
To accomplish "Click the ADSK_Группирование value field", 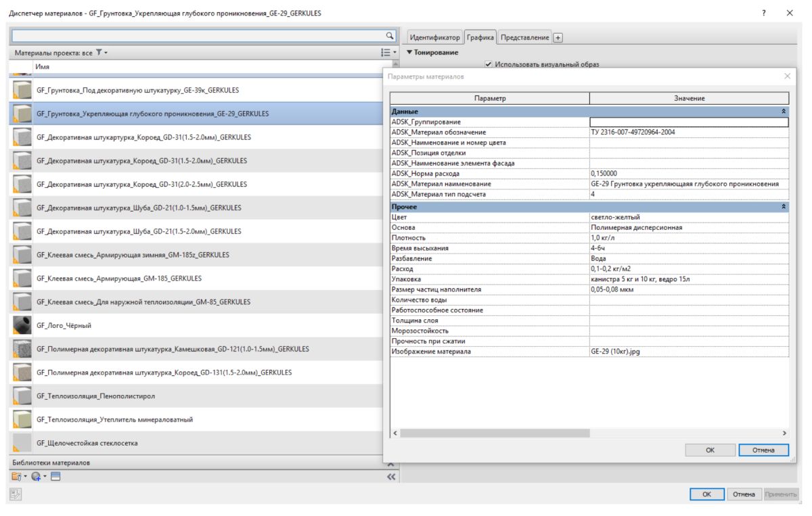I will point(689,122).
